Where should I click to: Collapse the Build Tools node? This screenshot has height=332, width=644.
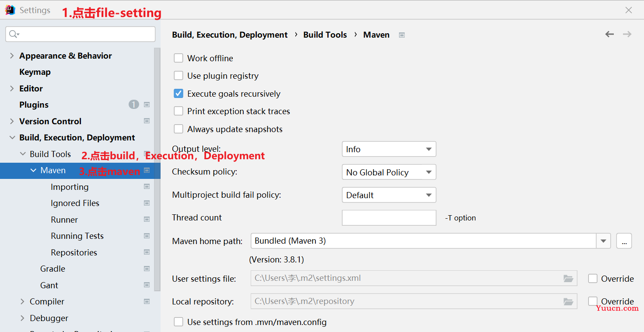coord(23,154)
